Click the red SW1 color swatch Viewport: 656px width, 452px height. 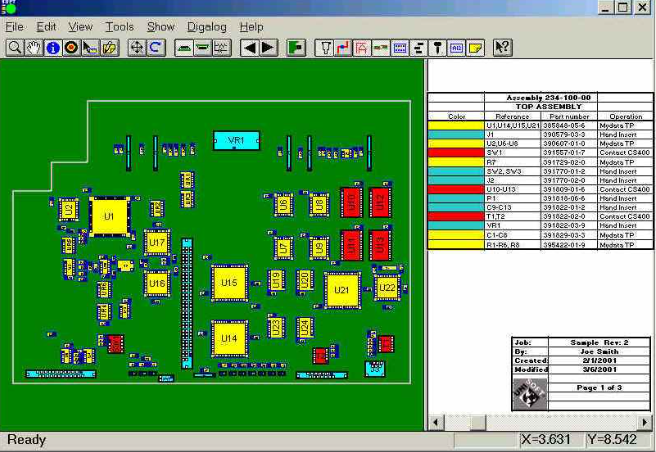coord(456,152)
